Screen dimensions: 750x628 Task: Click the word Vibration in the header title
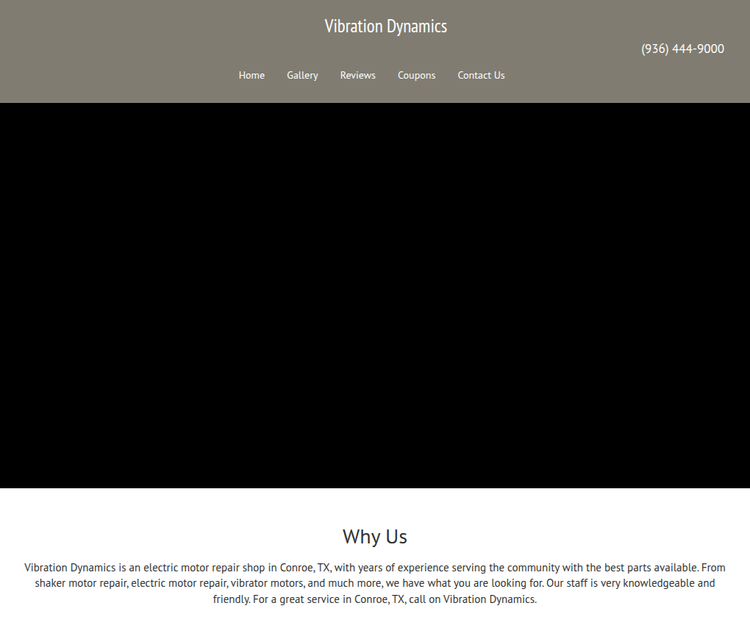click(x=354, y=26)
